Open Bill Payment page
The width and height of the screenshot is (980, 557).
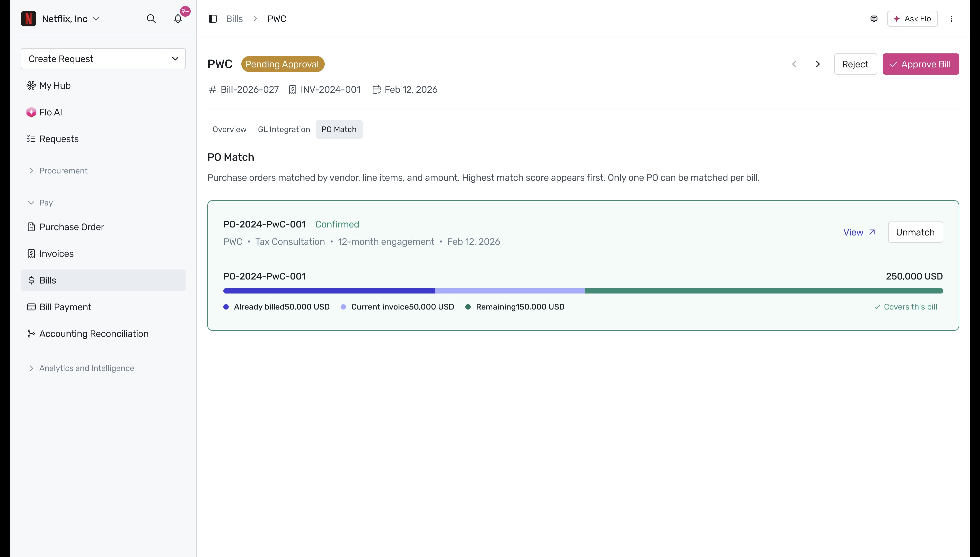point(103,307)
